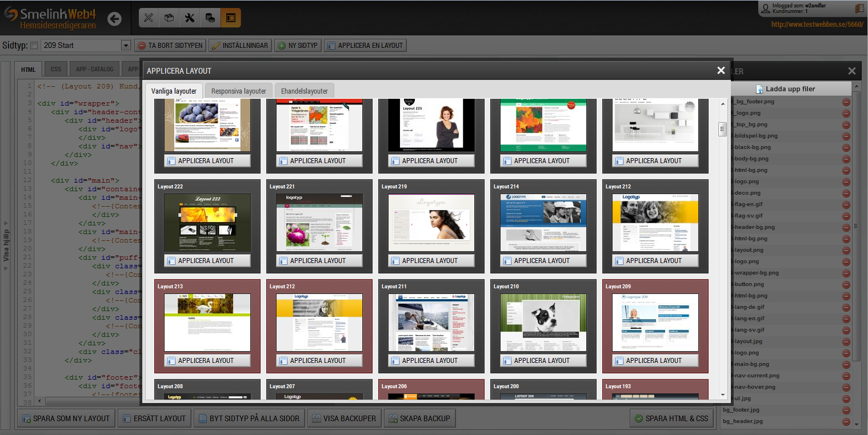Switch to the Responsiva layouter tab

pyautogui.click(x=238, y=91)
